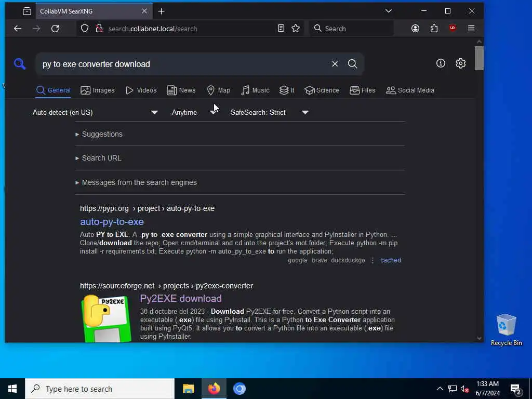532x399 pixels.
Task: Submit search with the magnifier button
Action: tap(353, 64)
